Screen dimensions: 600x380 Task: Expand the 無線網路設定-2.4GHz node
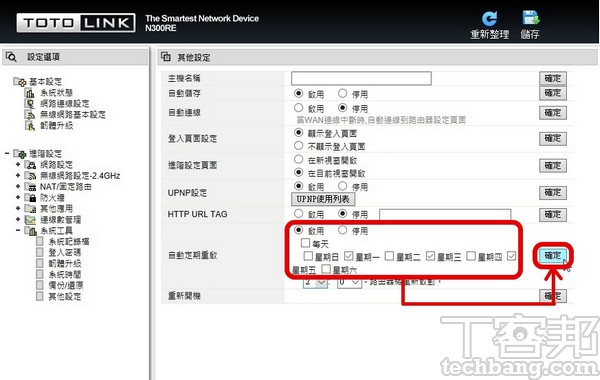(x=18, y=176)
